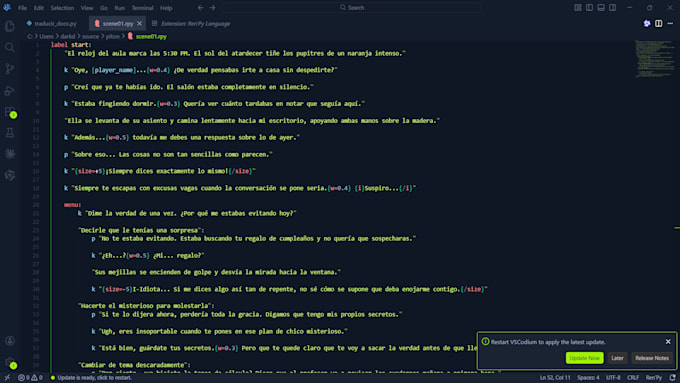
Task: Click 'Update is ready, click to restart'
Action: coord(91,378)
